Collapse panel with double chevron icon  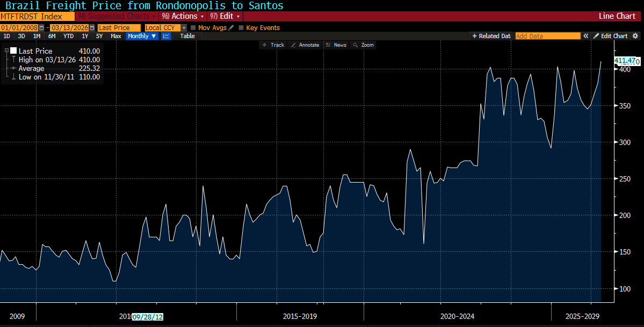pyautogui.click(x=585, y=36)
